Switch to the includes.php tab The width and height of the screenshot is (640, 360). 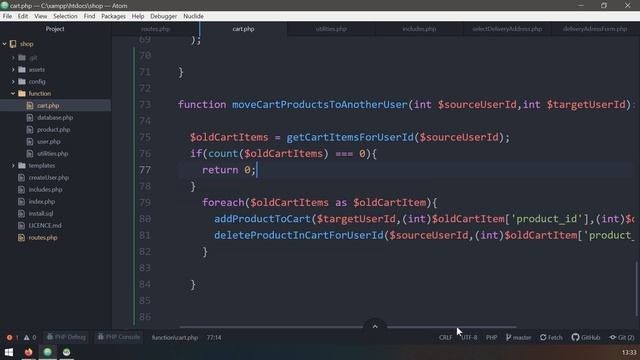(419, 29)
